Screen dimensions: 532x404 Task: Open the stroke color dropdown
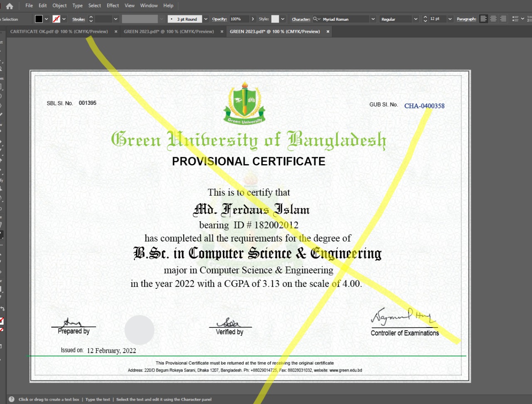(64, 19)
